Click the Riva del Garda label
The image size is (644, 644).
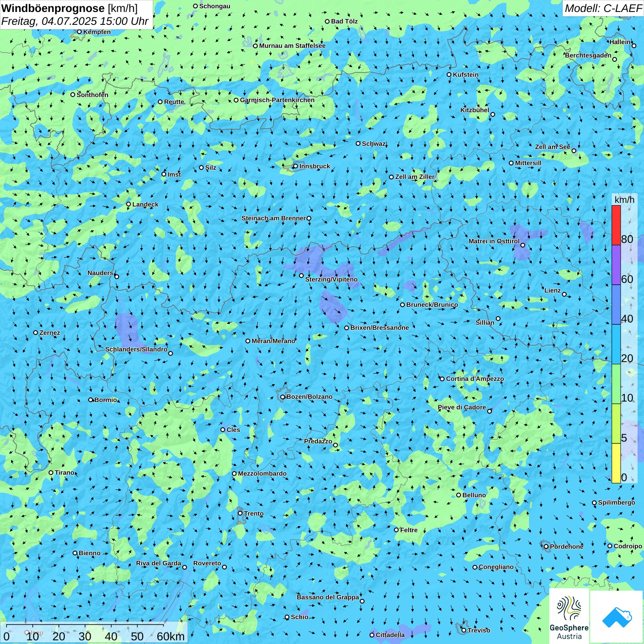coord(159,563)
